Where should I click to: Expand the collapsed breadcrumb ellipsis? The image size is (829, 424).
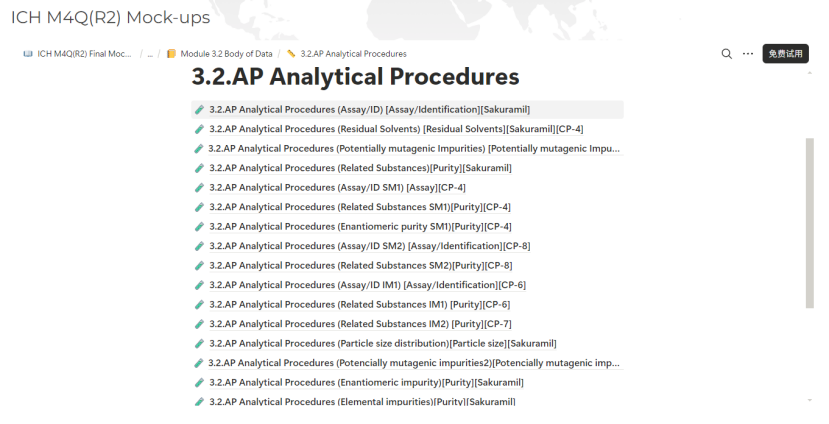(150, 54)
